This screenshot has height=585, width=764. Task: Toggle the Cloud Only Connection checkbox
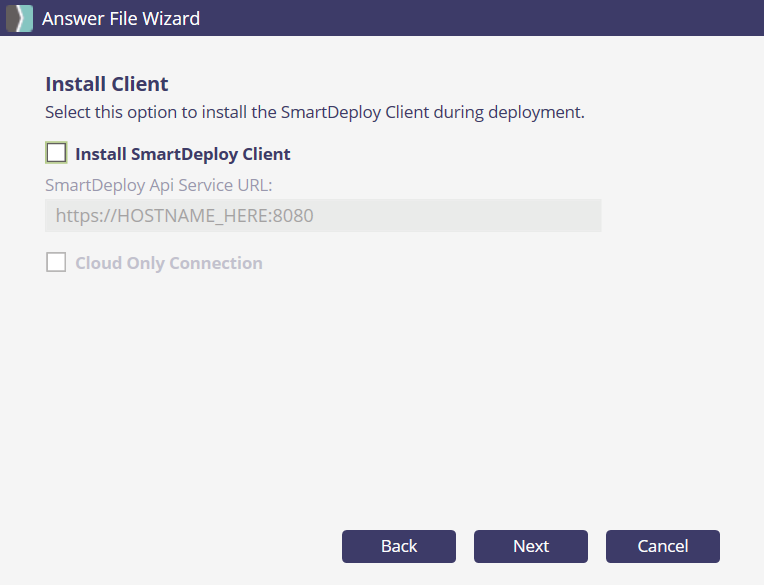57,262
